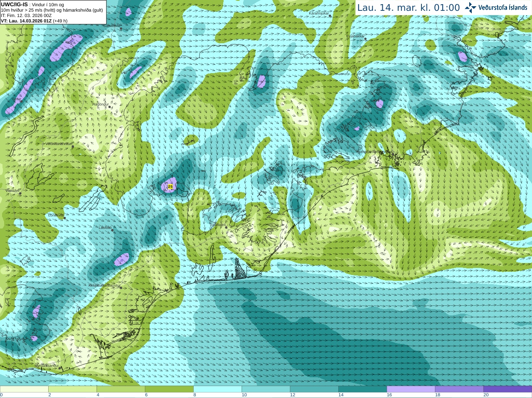Click the legend value 4
This screenshot has width=532, height=398.
[98, 395]
